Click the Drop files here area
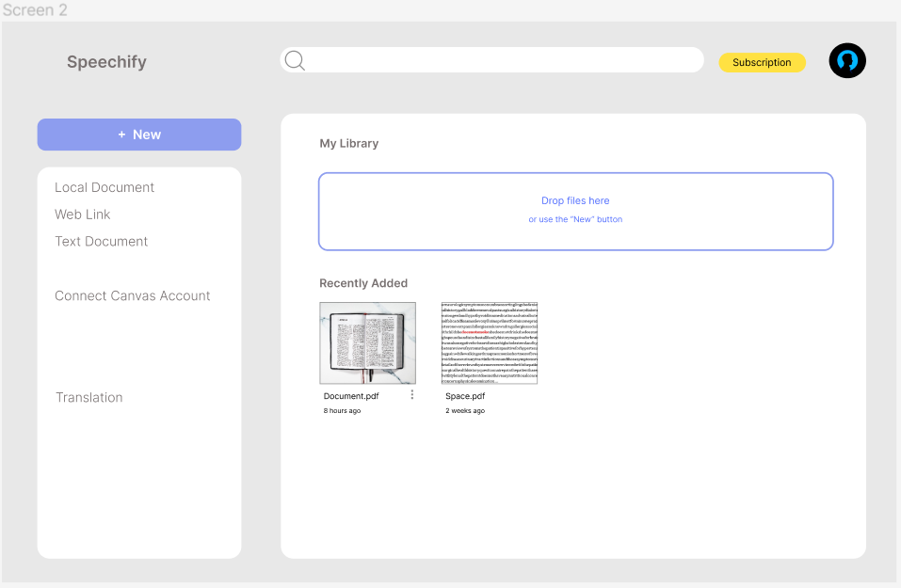This screenshot has width=901, height=588. pyautogui.click(x=576, y=212)
